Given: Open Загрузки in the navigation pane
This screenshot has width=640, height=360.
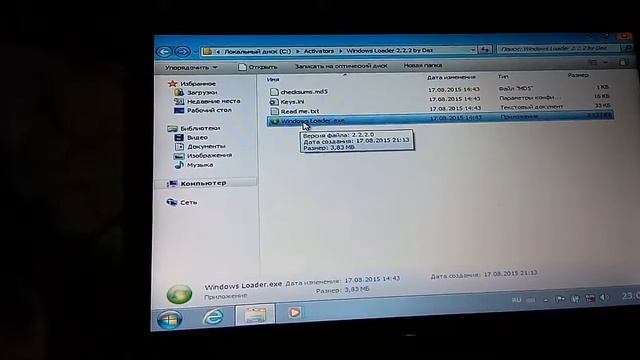Looking at the screenshot, I should click(202, 93).
